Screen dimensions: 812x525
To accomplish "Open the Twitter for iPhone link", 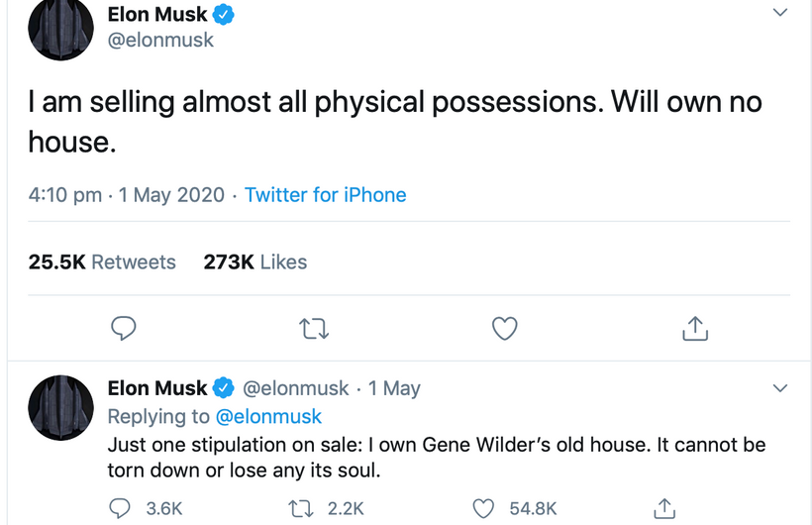I will [326, 195].
